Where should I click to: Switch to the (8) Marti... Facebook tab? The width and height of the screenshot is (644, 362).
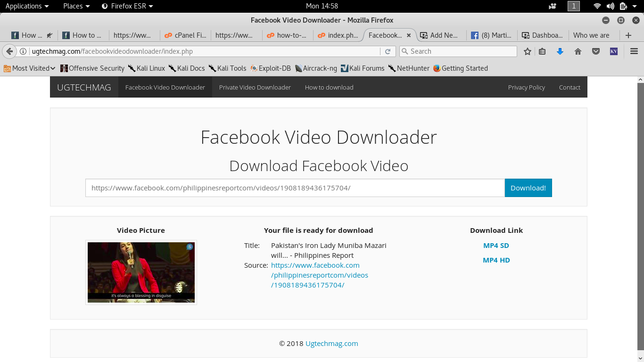492,35
